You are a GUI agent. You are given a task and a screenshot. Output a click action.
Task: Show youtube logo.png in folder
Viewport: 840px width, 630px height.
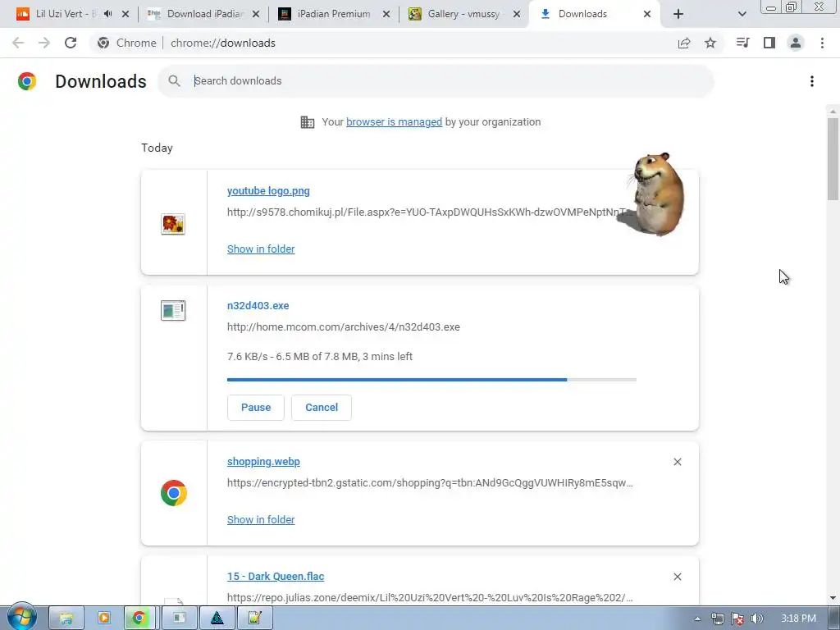pyautogui.click(x=261, y=249)
